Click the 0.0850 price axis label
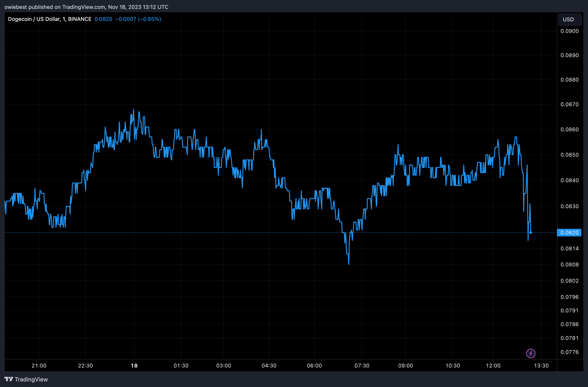 (569, 155)
